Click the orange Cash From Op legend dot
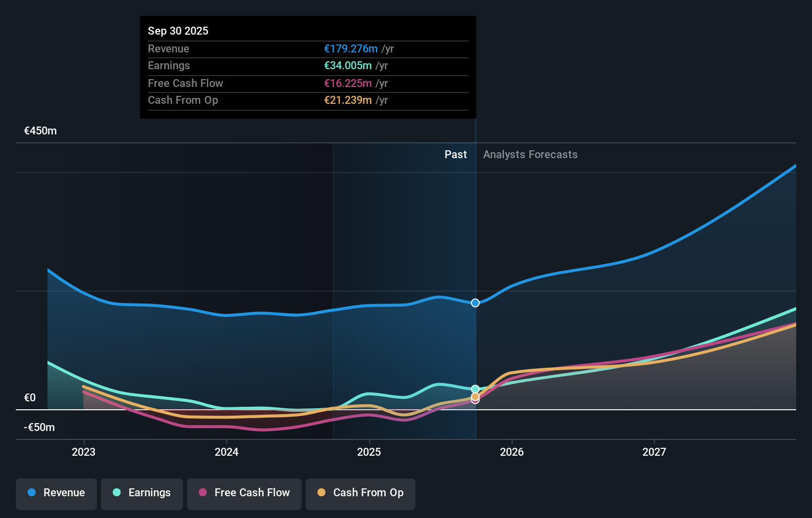Viewport: 812px width, 518px height. [322, 493]
